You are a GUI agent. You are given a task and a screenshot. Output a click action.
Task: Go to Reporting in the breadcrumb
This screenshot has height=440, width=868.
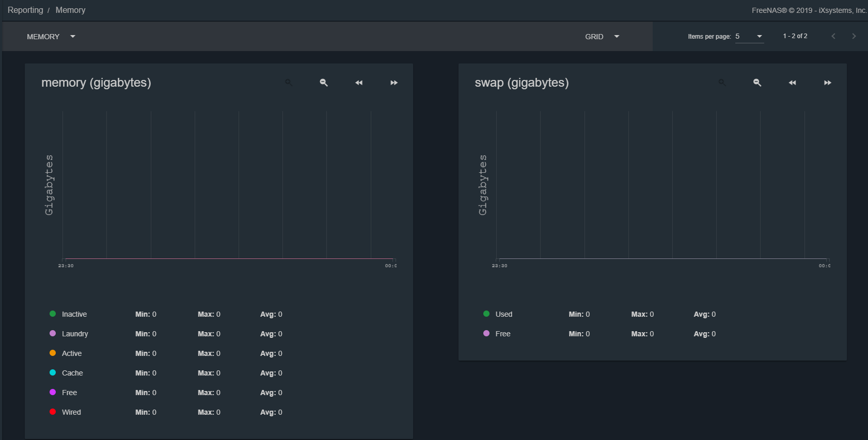point(25,10)
